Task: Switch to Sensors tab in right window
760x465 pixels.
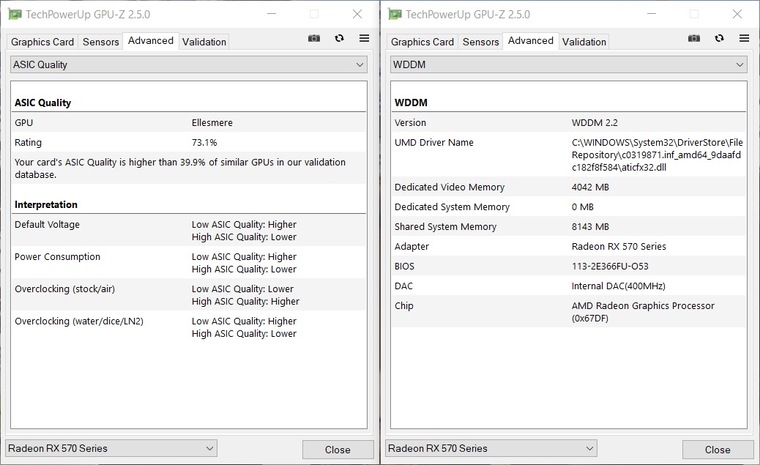Action: click(481, 42)
